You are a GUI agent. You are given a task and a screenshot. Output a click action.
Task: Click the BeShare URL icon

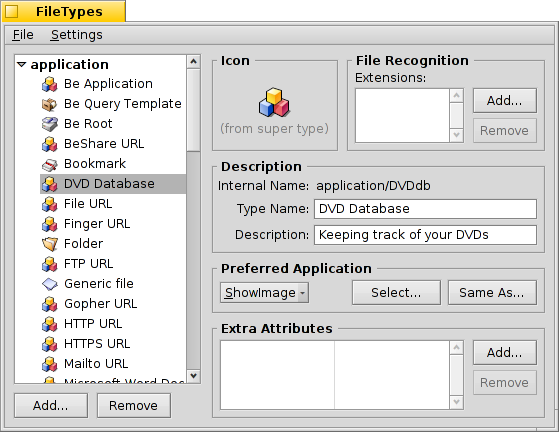pyautogui.click(x=50, y=144)
